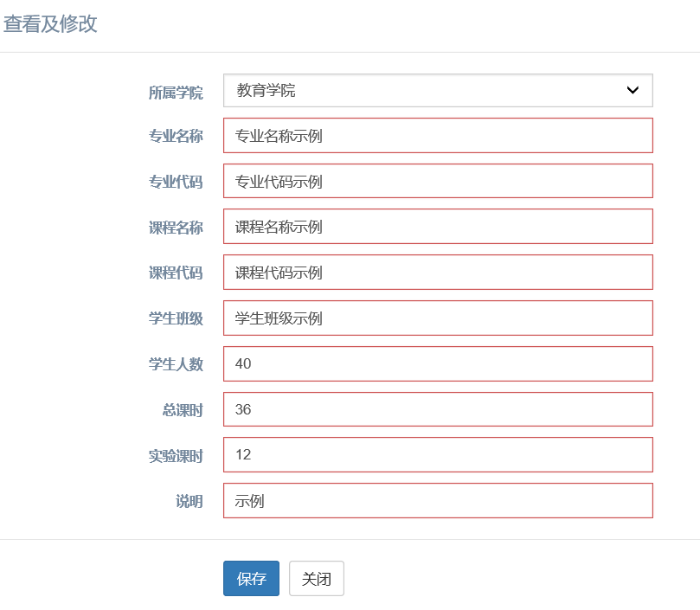Focus the 总课时 field showing 36
The width and height of the screenshot is (700, 610).
[438, 409]
